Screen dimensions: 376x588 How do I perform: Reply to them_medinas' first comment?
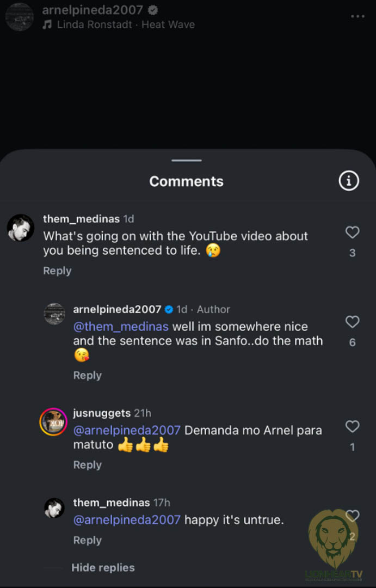coord(57,271)
